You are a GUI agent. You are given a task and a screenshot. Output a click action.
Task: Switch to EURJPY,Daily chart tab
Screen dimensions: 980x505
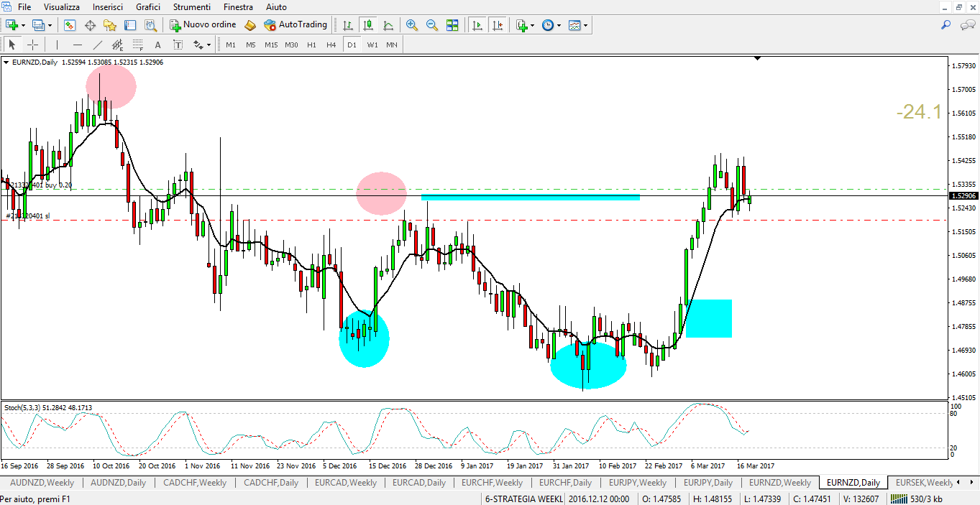(708, 483)
